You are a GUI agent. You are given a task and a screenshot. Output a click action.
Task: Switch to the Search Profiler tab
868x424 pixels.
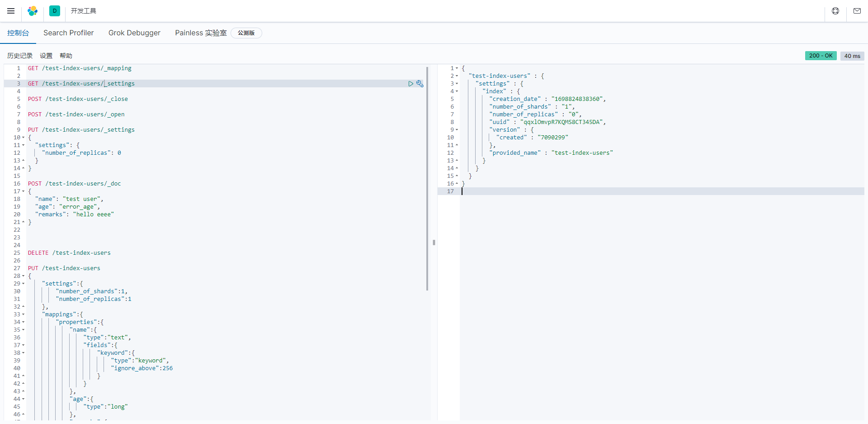coord(69,33)
